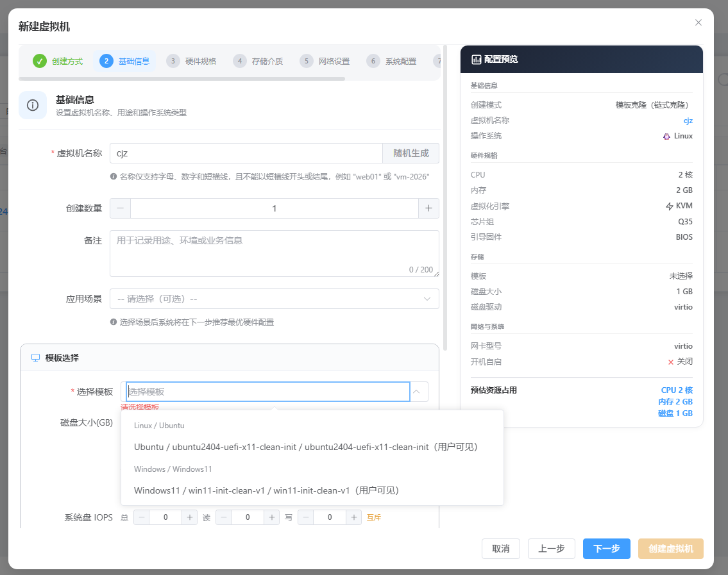The image size is (728, 575).
Task: Click the info icon beside 基础信息 heading
Action: pos(33,105)
